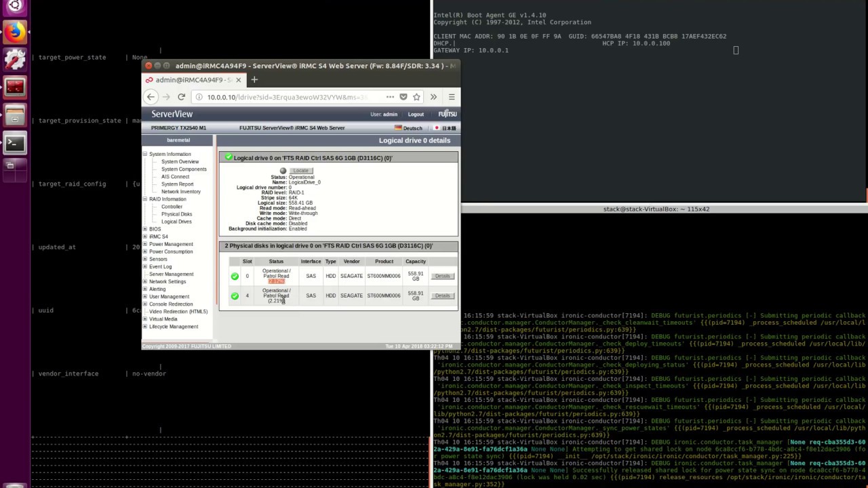Open Details for slot 4 disk
The image size is (868, 488).
pos(443,296)
